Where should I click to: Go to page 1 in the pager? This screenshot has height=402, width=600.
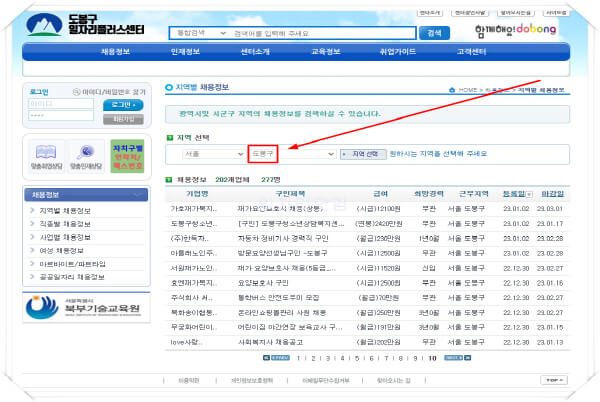tap(298, 358)
